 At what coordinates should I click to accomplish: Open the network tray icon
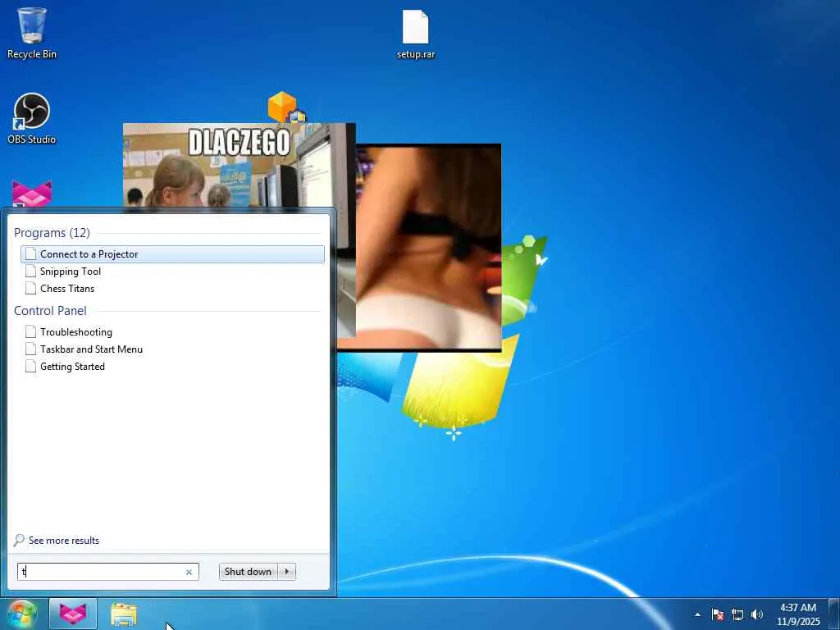click(737, 614)
